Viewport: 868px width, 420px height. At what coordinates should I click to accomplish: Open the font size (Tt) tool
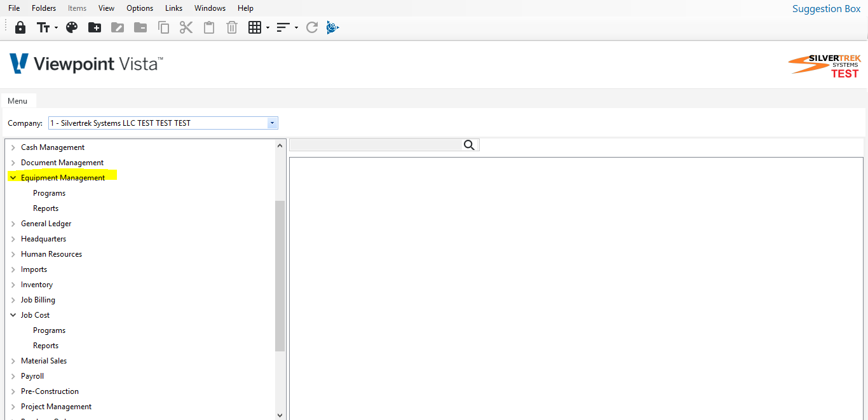click(43, 27)
